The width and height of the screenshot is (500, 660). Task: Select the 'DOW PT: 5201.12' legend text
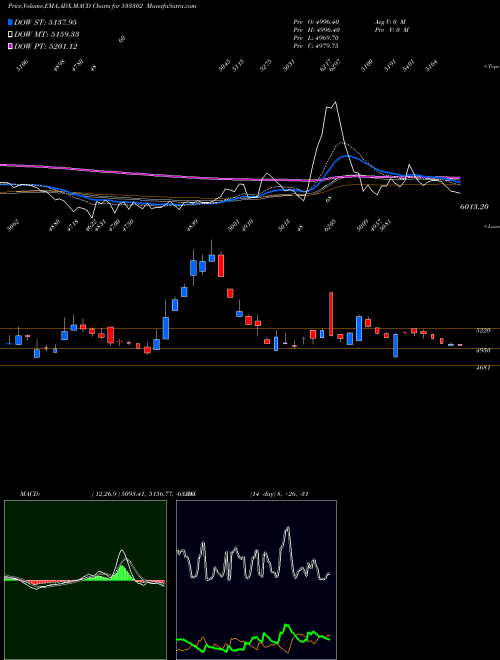pos(45,47)
